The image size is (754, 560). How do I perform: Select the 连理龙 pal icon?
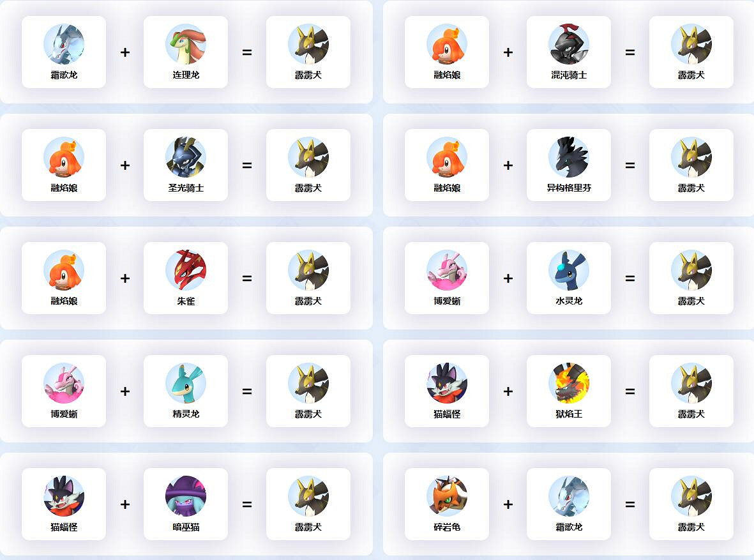point(186,44)
